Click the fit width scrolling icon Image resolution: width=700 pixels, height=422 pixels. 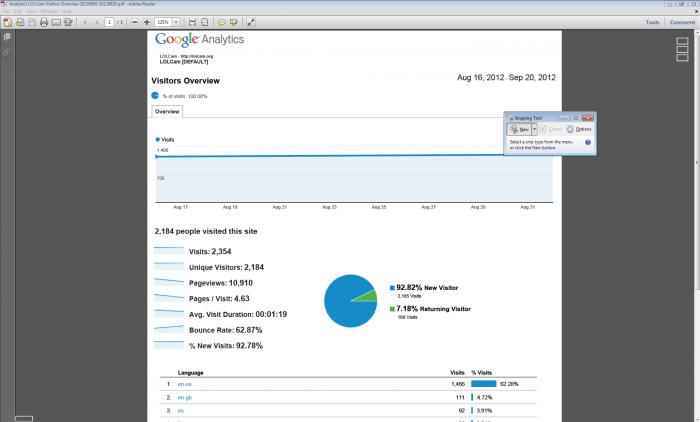tap(192, 22)
